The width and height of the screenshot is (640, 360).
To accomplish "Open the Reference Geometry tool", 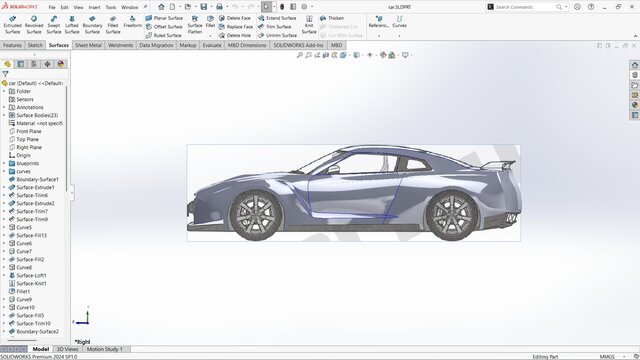I will pos(378,22).
